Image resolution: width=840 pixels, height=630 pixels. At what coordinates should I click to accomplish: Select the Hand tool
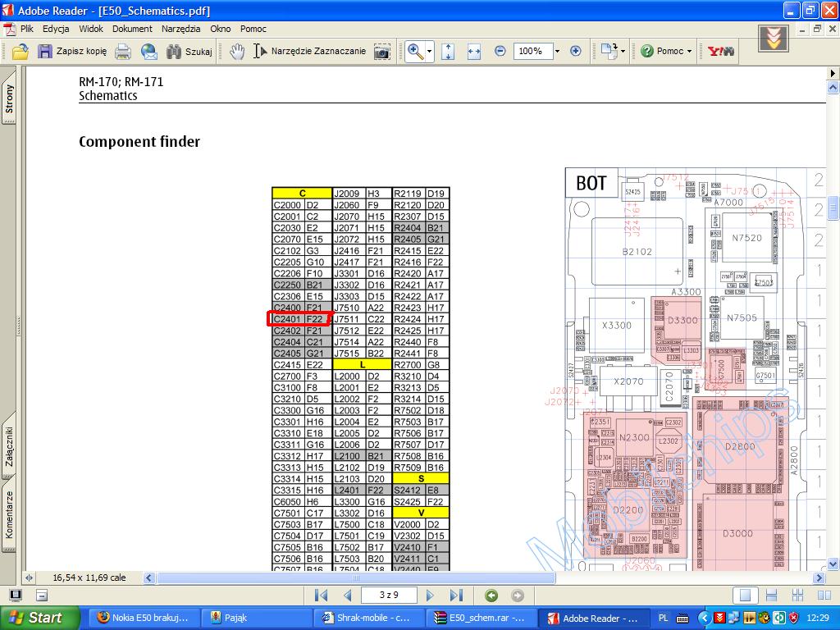click(237, 52)
